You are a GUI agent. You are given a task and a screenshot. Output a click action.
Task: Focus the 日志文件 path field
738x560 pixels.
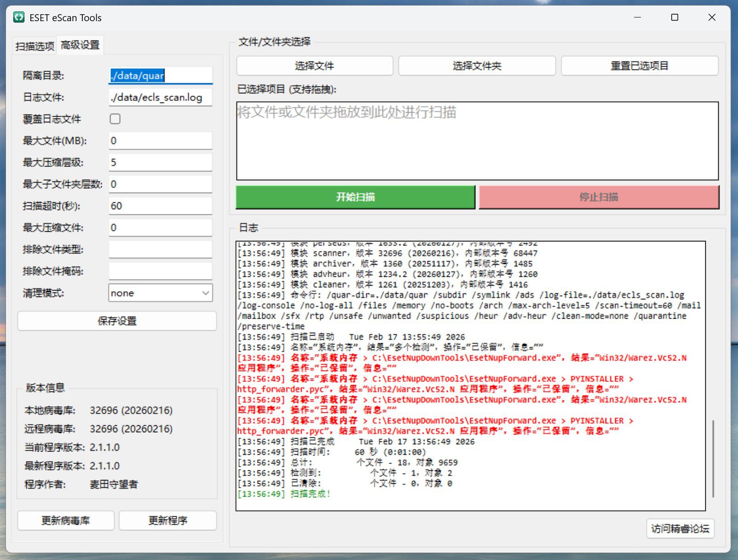click(161, 97)
